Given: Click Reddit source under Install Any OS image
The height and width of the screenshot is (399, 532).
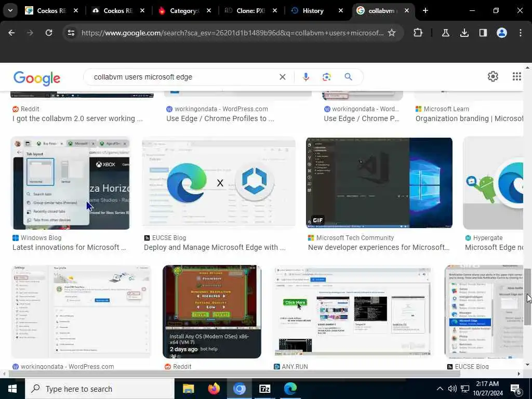Looking at the screenshot, I should (178, 367).
